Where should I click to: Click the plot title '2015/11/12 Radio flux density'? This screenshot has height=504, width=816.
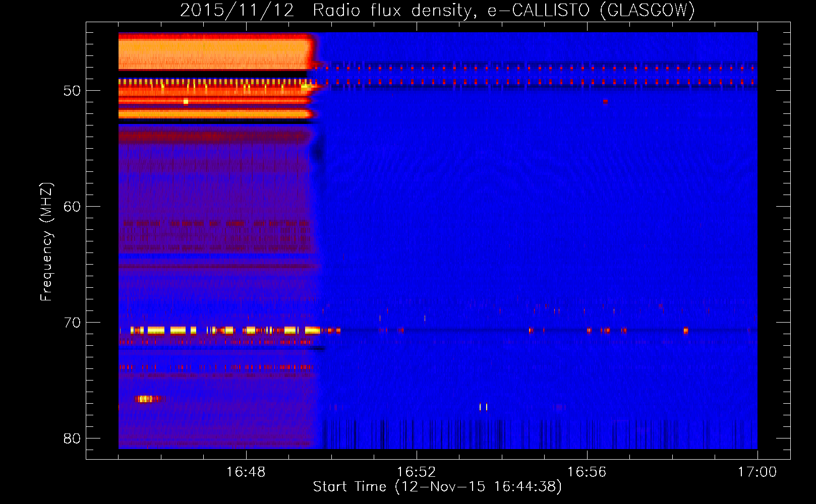pyautogui.click(x=326, y=11)
